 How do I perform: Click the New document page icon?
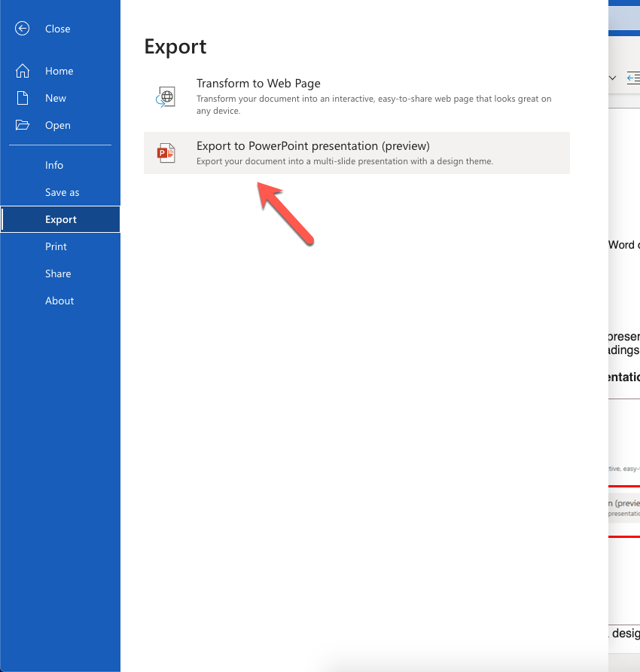pyautogui.click(x=23, y=98)
